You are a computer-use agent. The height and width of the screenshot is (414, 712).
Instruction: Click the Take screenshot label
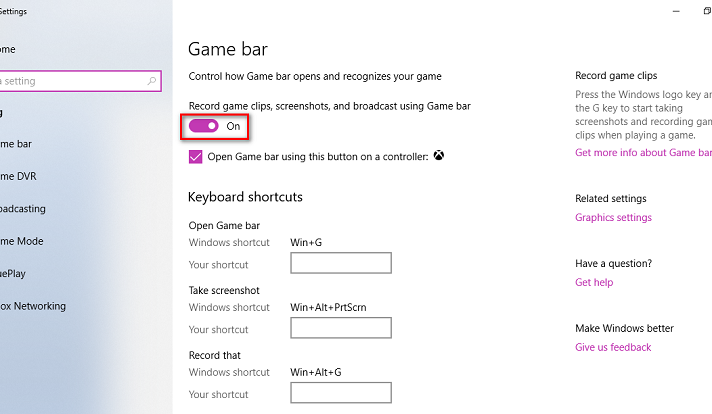(224, 291)
